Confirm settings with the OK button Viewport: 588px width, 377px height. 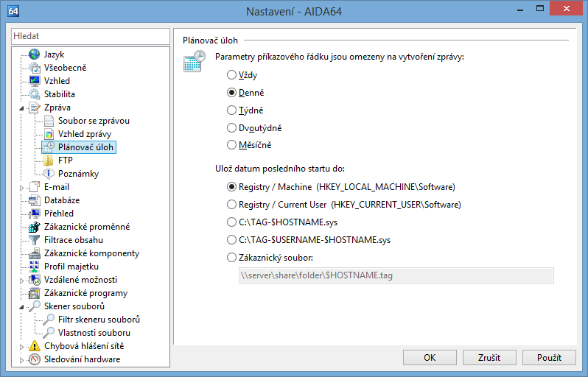430,358
